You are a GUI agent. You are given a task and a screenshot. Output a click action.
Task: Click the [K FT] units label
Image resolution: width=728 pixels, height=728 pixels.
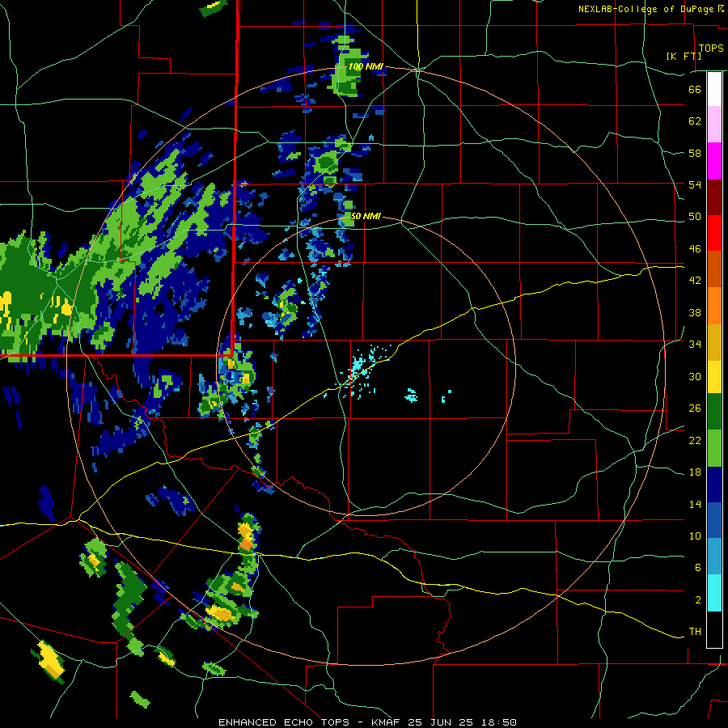click(x=684, y=56)
